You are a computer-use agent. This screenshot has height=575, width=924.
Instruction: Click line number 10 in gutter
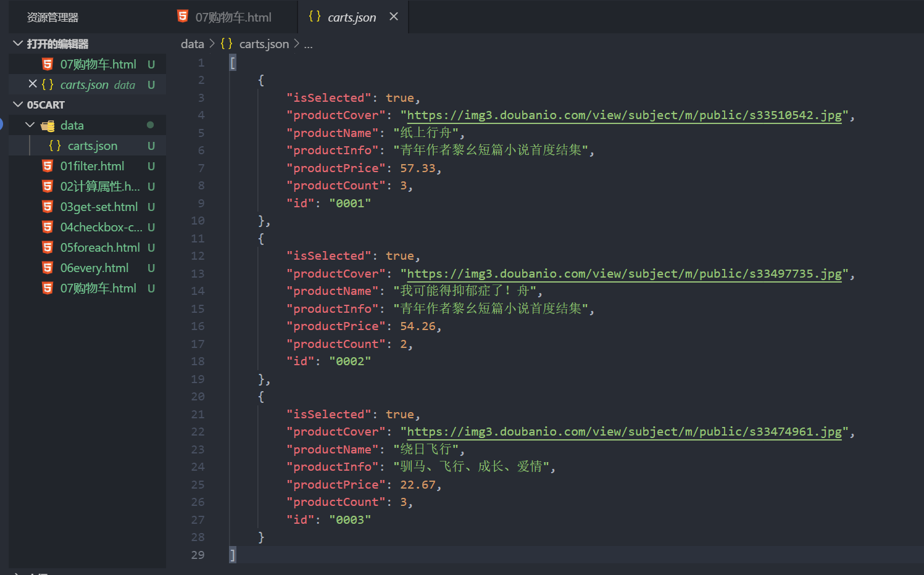click(198, 221)
